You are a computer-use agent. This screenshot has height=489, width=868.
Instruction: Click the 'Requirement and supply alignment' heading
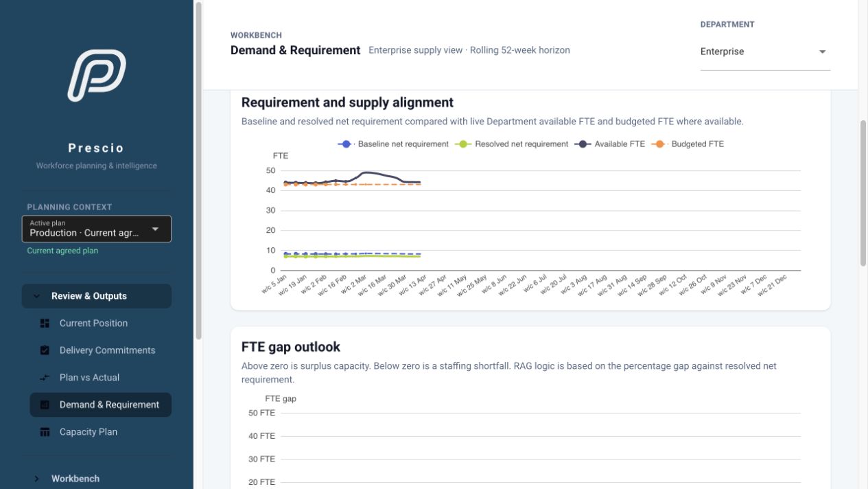[x=347, y=102]
